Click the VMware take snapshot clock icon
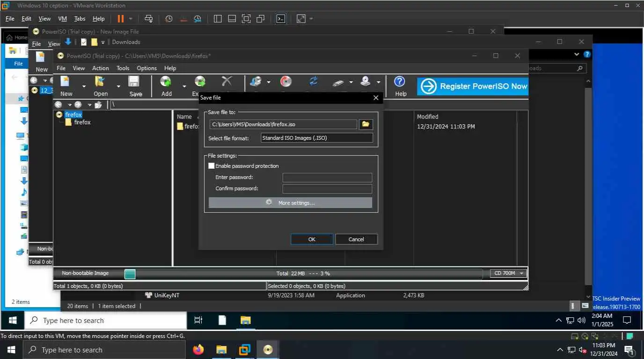This screenshot has width=644, height=359. [169, 19]
